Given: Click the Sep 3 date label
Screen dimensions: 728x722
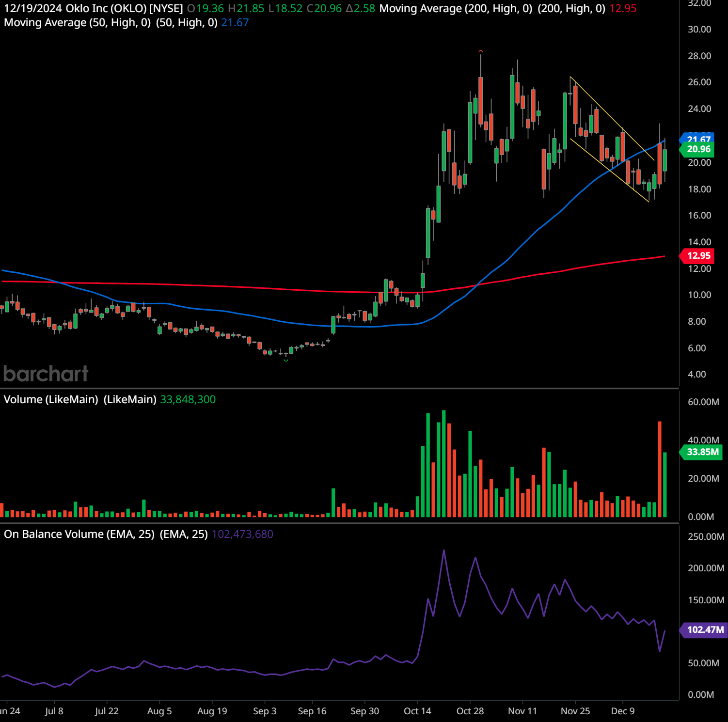Looking at the screenshot, I should click(x=265, y=711).
